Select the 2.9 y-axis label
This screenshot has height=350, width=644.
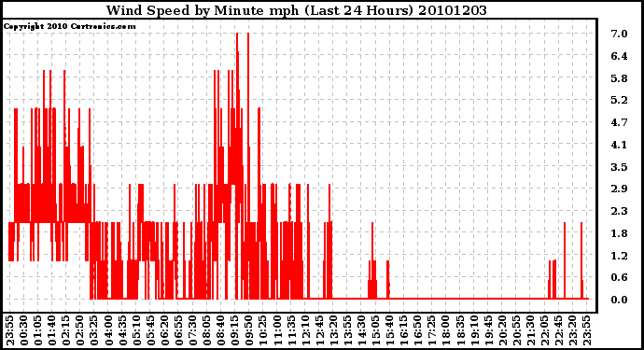[x=619, y=189]
